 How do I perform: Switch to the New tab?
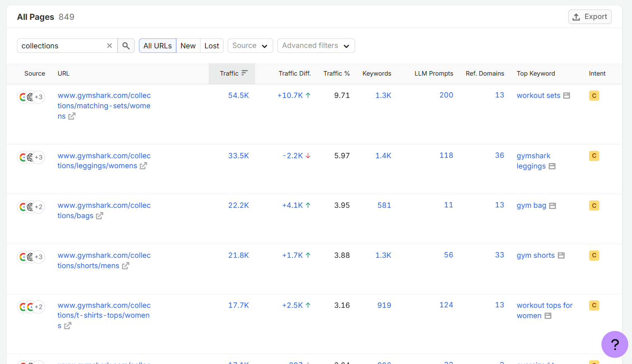pos(188,46)
